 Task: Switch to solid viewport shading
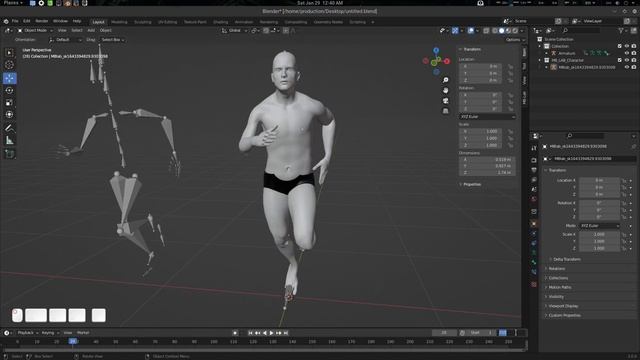(502, 31)
